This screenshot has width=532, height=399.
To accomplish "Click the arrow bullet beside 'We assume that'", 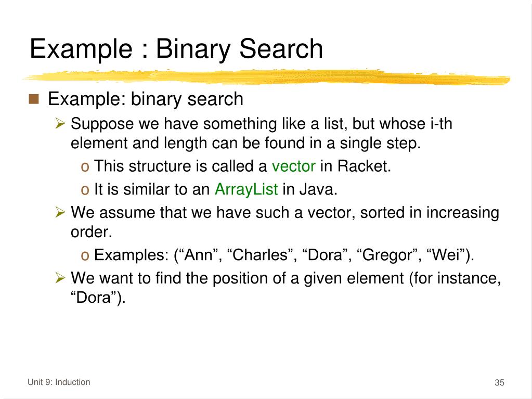I will pyautogui.click(x=60, y=212).
